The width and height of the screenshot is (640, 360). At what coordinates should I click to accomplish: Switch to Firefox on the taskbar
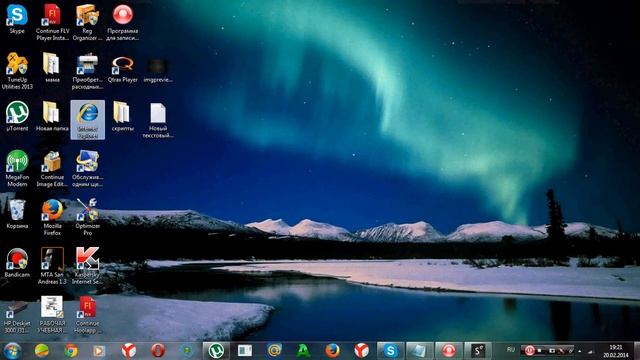point(332,351)
